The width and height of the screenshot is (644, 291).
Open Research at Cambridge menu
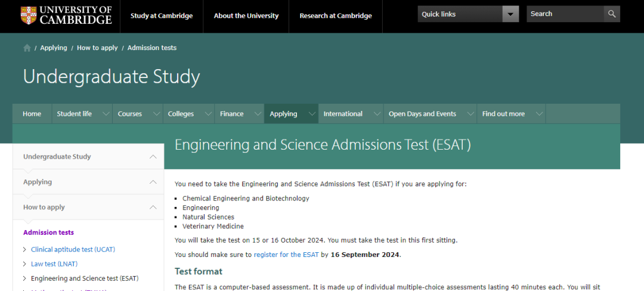[336, 16]
